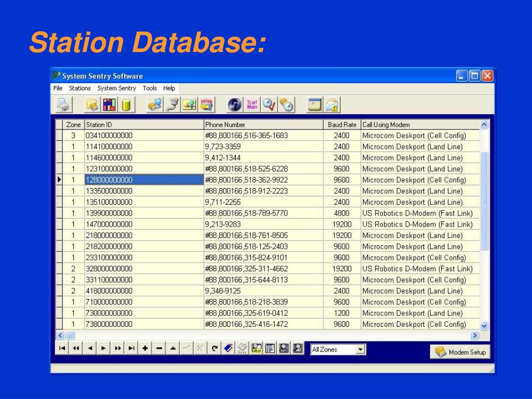Screen dimensions: 532x399
Task: Open the calendar icon in the toolbar
Action: (314, 104)
